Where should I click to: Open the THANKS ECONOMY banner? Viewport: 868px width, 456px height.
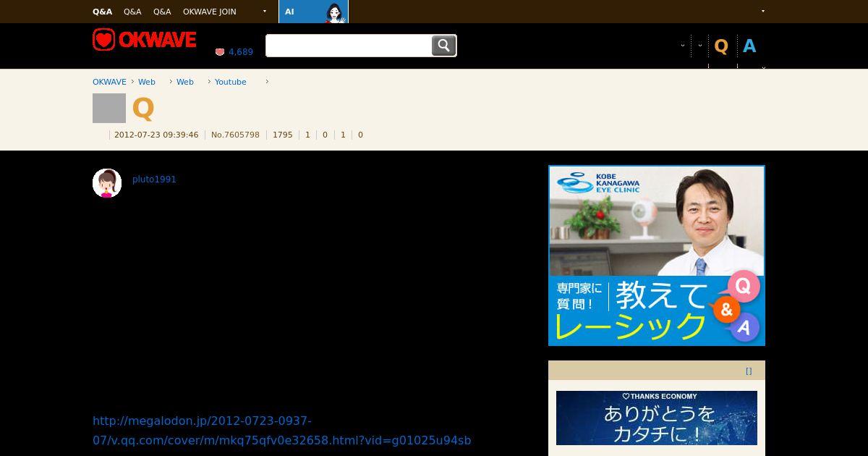click(x=657, y=418)
